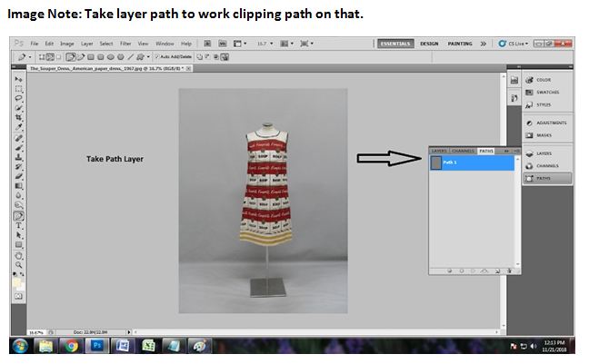
Task: Select the Blur tool
Action: tap(18, 195)
